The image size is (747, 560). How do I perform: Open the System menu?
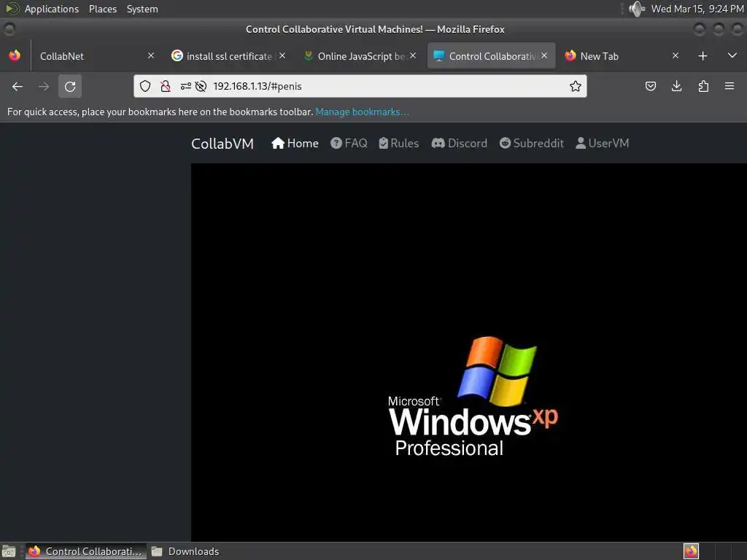click(142, 9)
